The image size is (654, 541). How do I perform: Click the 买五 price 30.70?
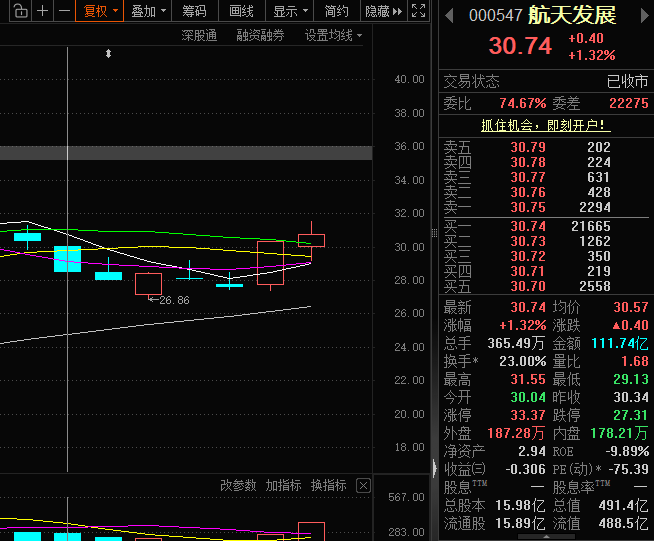point(528,286)
